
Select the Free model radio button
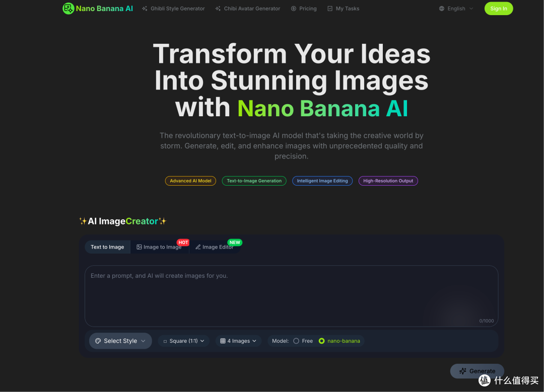(296, 341)
